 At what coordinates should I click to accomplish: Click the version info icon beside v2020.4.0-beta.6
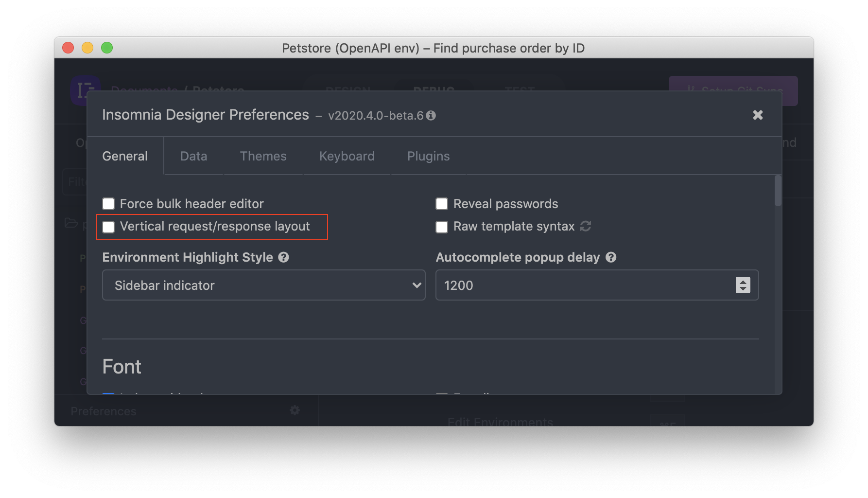[431, 116]
